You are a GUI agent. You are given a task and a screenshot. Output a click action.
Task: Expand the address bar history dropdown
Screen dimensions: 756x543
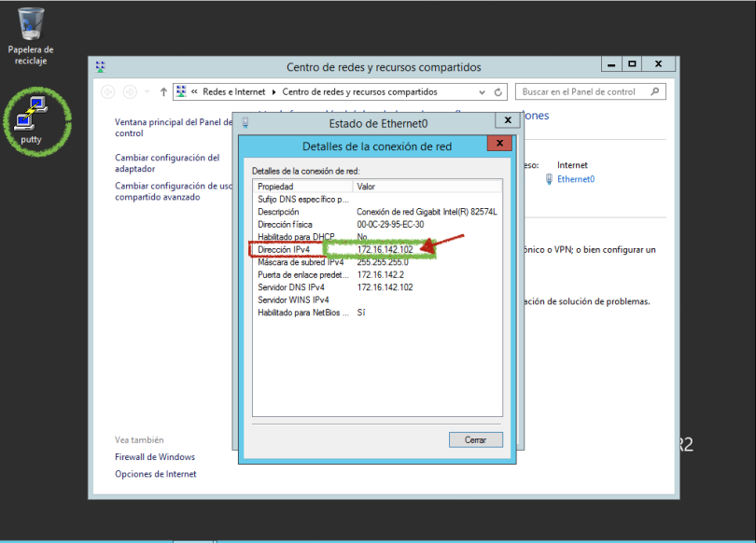coord(482,92)
